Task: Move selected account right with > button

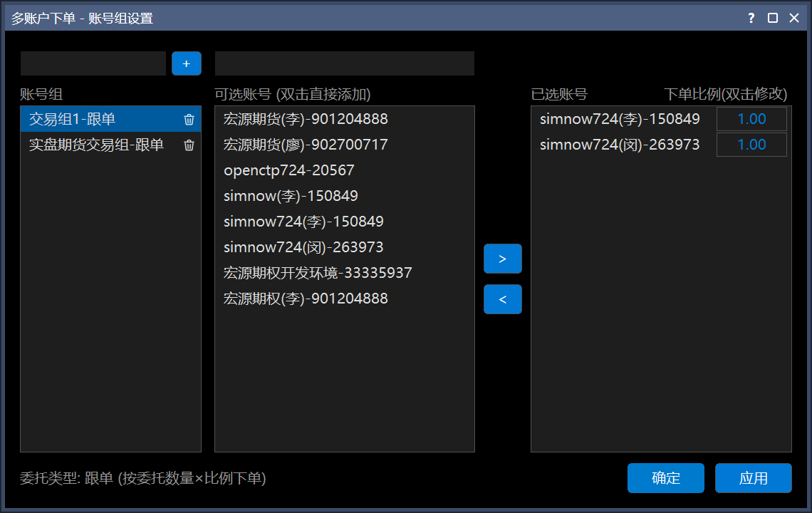Action: pos(502,259)
